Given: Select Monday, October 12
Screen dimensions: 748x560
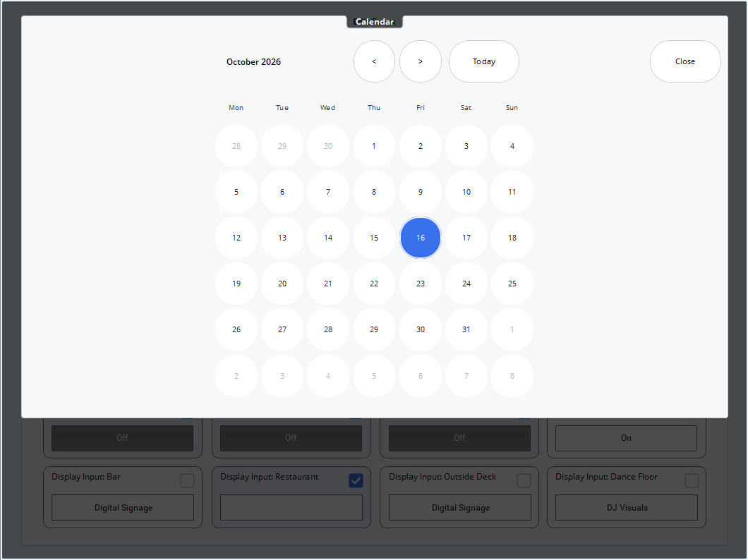Looking at the screenshot, I should click(236, 238).
